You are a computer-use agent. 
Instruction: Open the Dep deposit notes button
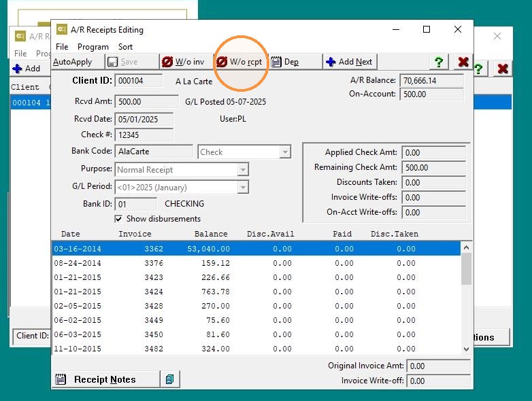[x=295, y=62]
